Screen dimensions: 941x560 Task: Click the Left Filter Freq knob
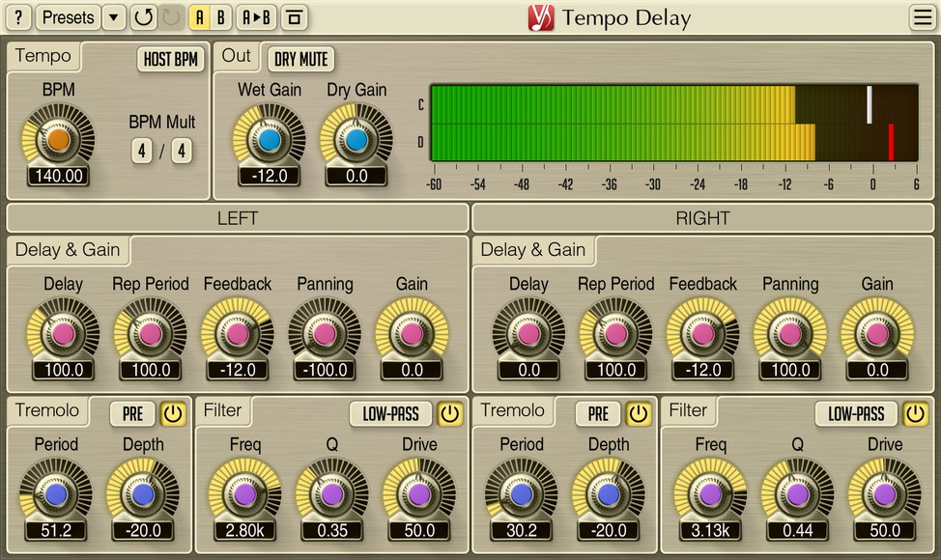(x=244, y=494)
